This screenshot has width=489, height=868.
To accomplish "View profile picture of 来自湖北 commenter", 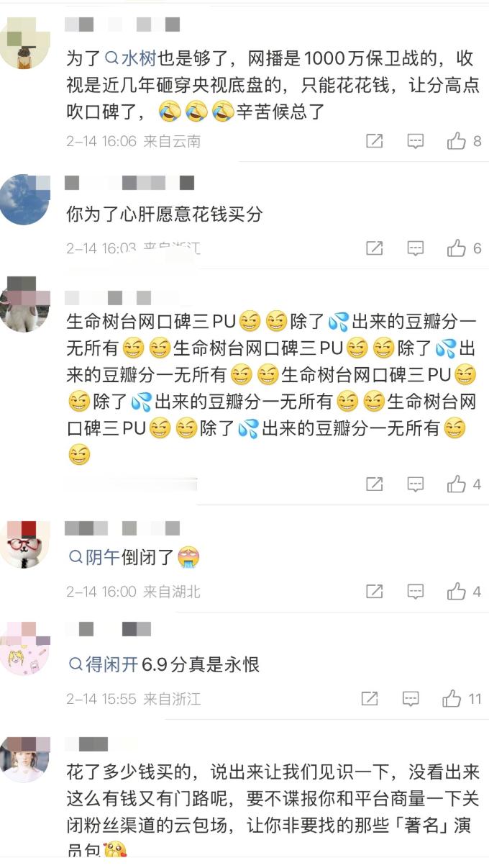I will click(25, 544).
